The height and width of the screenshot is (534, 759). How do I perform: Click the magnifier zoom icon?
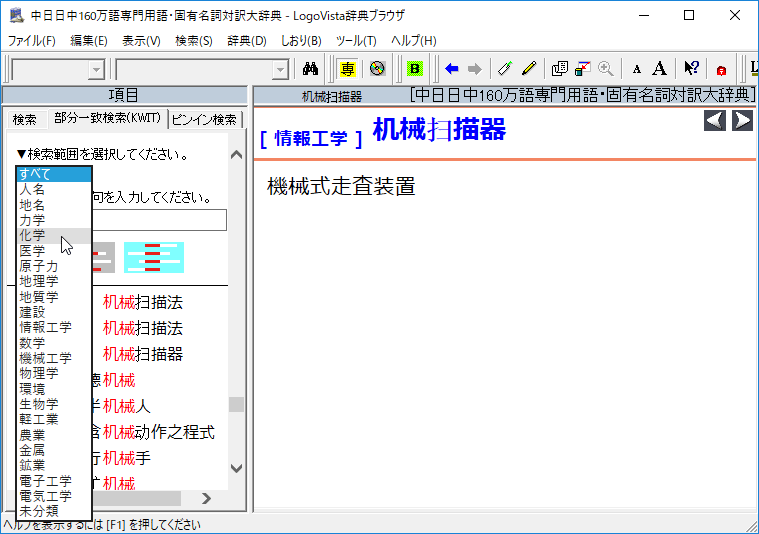(606, 69)
